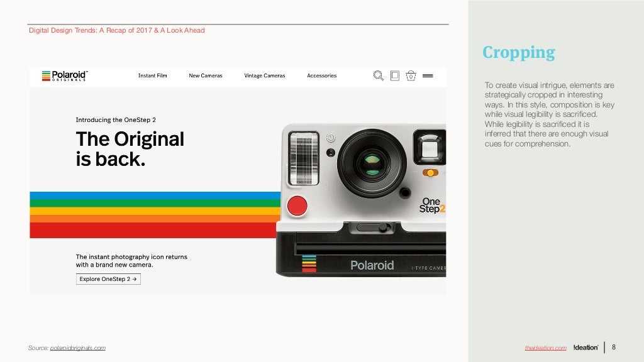Click the Explore OneStep 2 button
The height and width of the screenshot is (362, 644).
tap(108, 279)
